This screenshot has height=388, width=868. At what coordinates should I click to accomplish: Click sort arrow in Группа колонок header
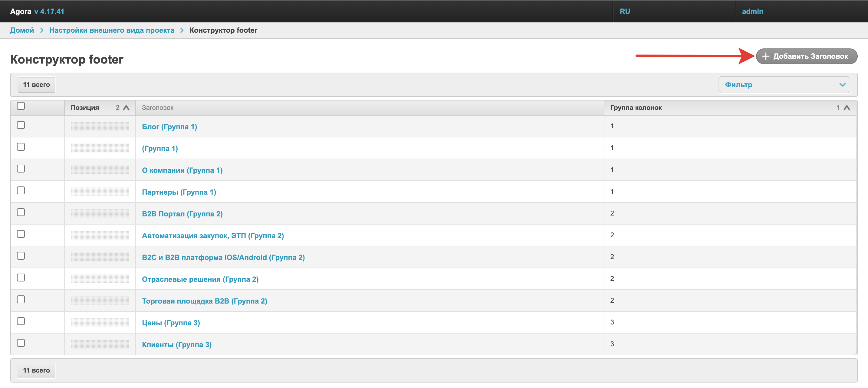pyautogui.click(x=847, y=107)
